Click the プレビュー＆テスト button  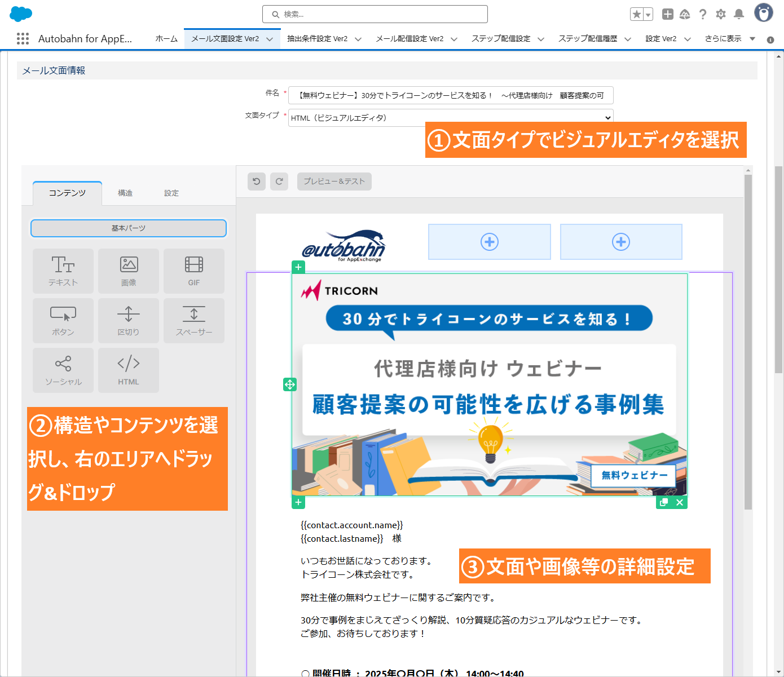tap(334, 182)
